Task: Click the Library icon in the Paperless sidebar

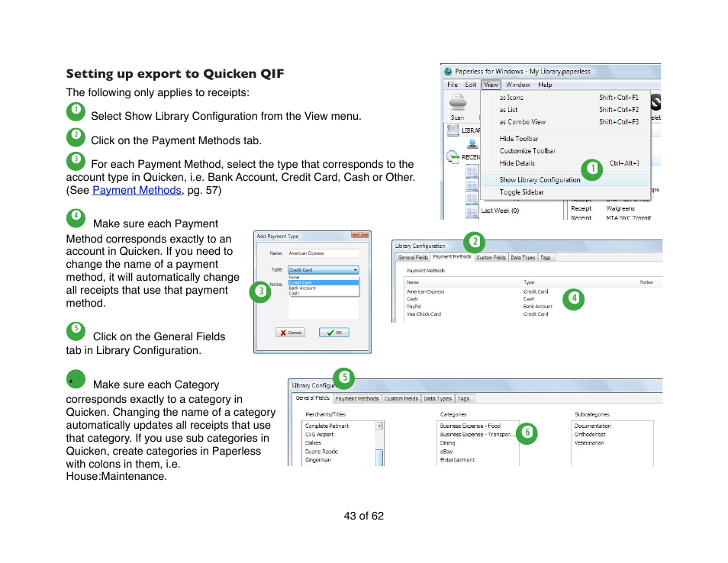Action: [453, 130]
